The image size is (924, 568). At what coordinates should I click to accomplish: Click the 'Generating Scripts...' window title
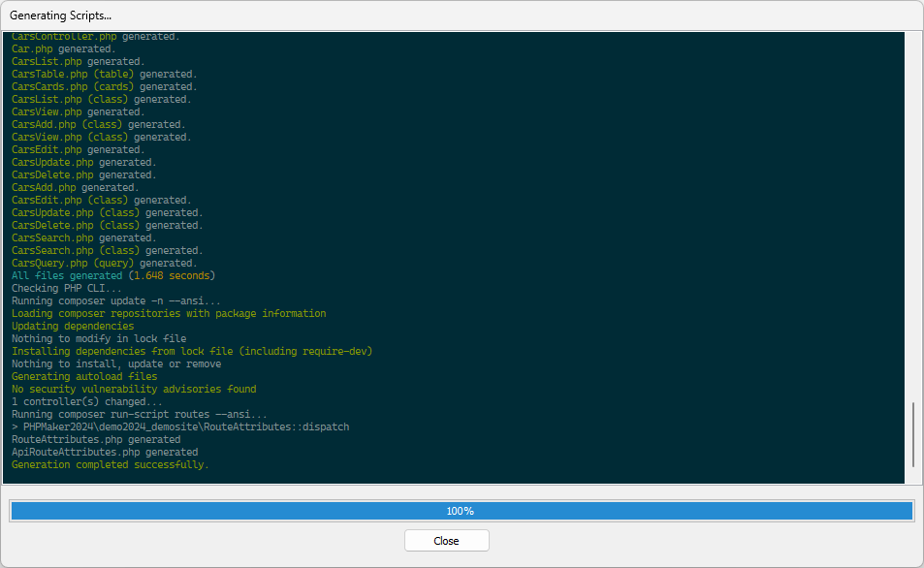pyautogui.click(x=60, y=16)
